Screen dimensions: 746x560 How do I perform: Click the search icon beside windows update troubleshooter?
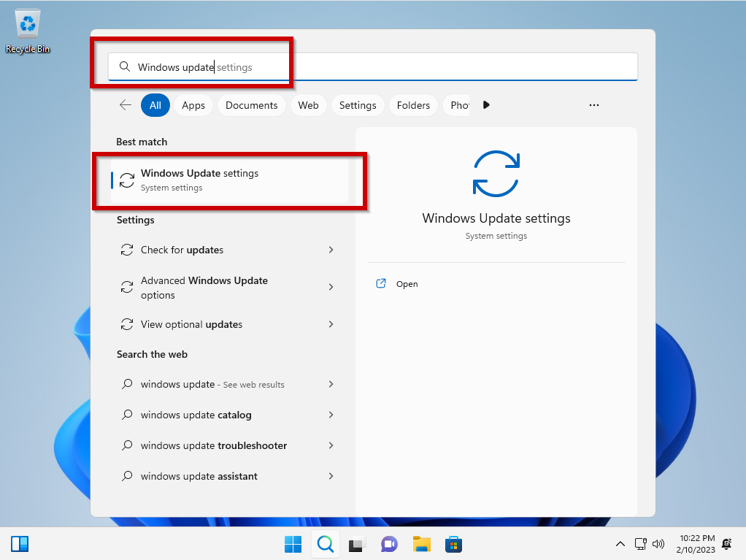127,445
